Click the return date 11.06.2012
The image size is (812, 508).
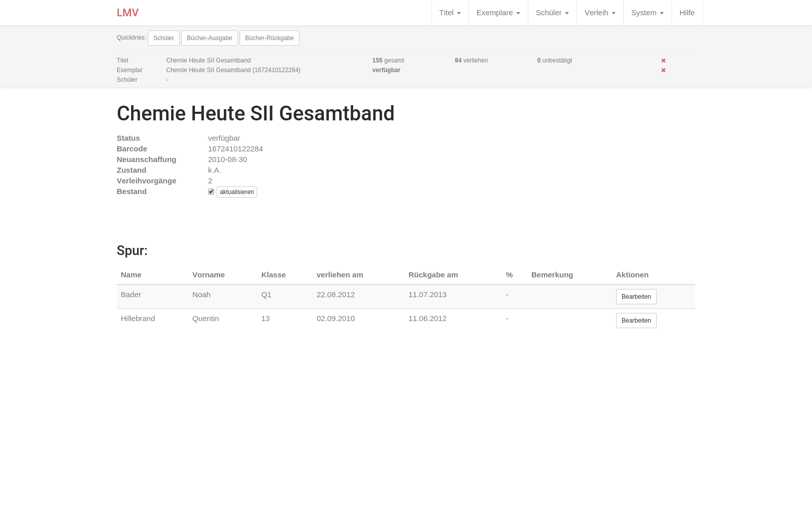pos(427,319)
